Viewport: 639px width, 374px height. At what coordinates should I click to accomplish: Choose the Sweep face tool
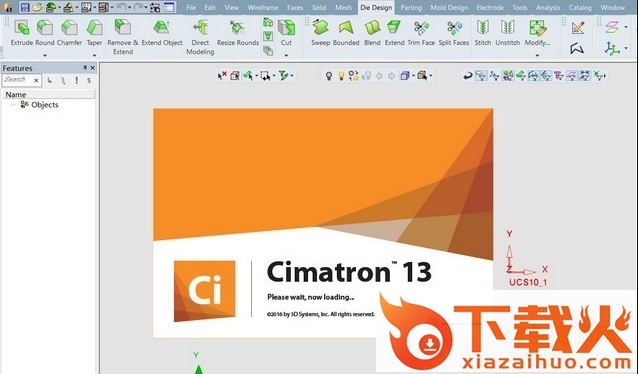pos(320,33)
